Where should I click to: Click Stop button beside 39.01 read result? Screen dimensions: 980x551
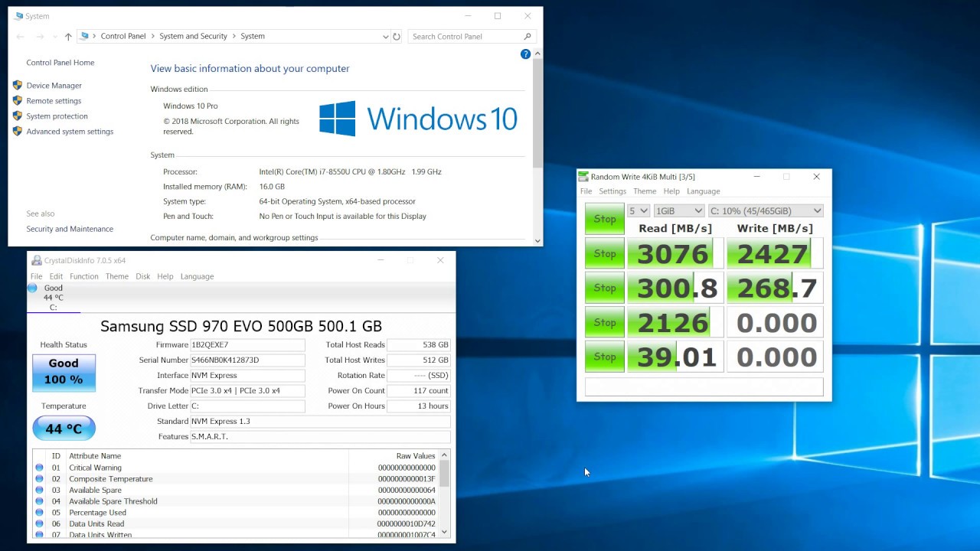pyautogui.click(x=605, y=357)
